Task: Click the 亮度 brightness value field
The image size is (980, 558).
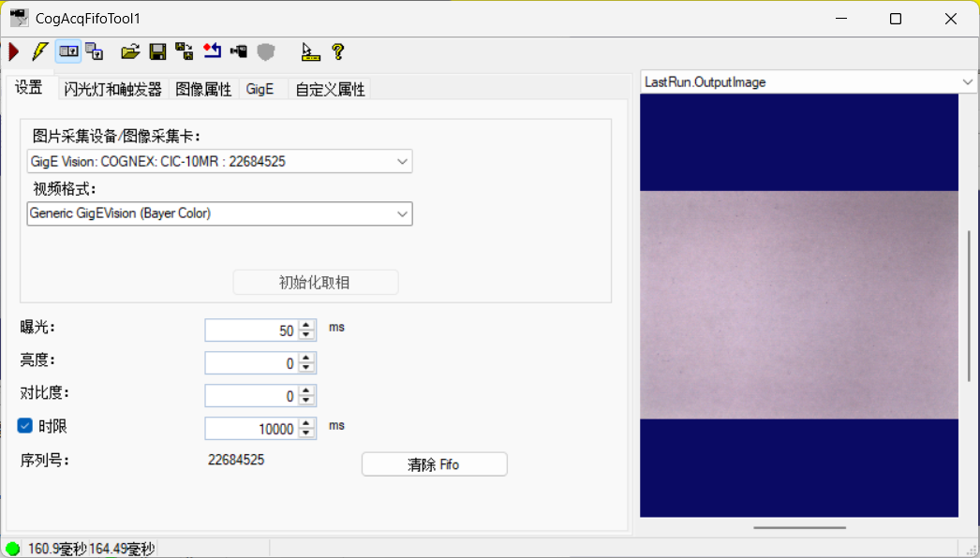Action: coord(252,363)
